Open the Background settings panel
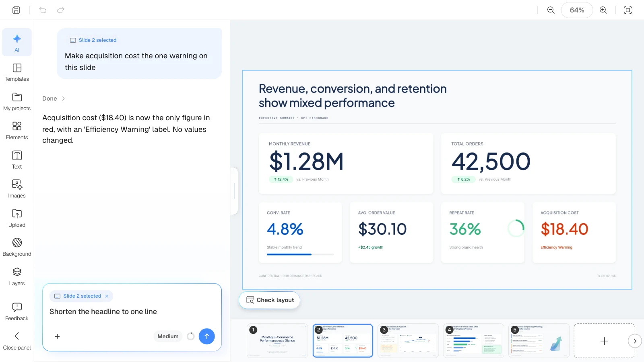The width and height of the screenshot is (644, 362). pyautogui.click(x=17, y=247)
